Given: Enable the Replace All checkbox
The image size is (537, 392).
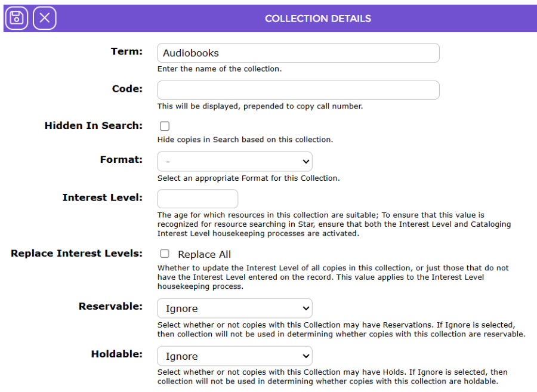Looking at the screenshot, I should pyautogui.click(x=165, y=254).
